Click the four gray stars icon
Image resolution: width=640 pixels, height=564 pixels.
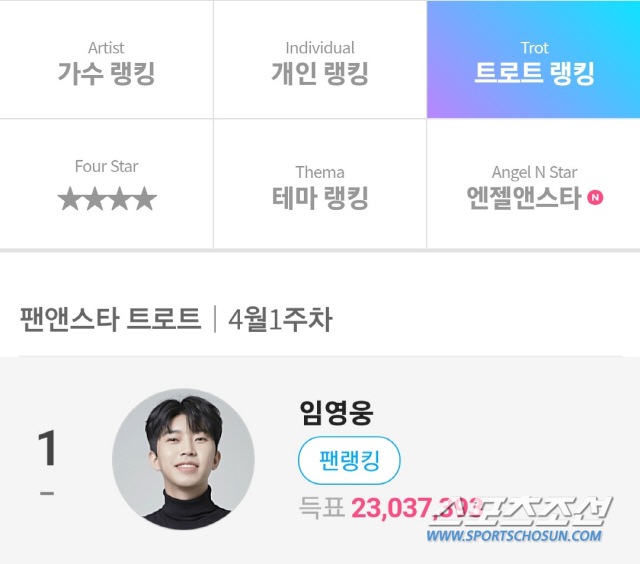coord(107,199)
